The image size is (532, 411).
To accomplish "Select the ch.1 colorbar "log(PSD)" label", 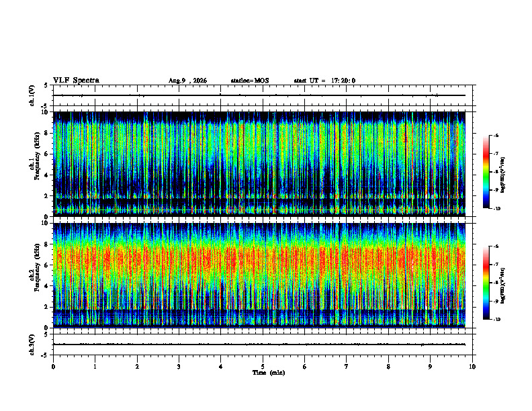I will point(503,175).
